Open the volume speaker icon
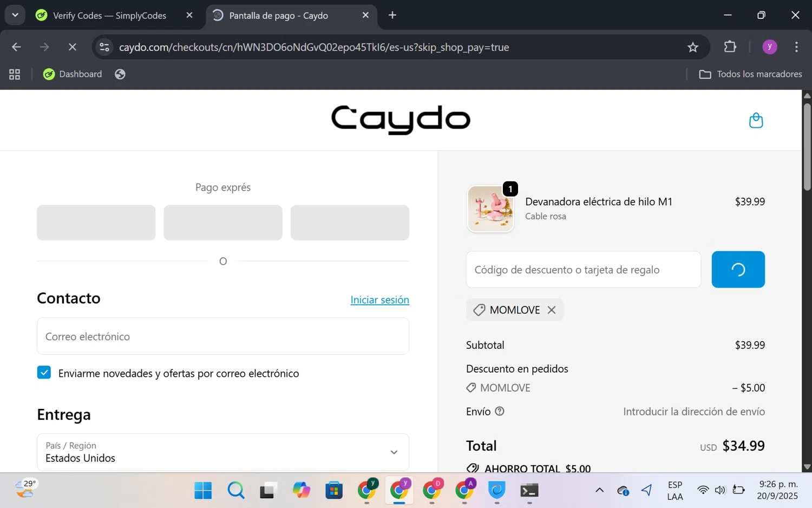This screenshot has width=812, height=508. pos(720,491)
